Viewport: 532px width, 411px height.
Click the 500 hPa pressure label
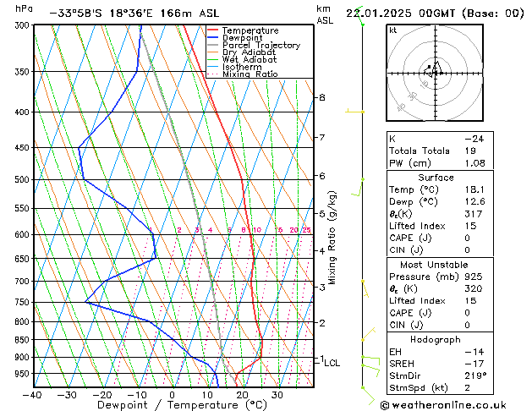click(24, 179)
